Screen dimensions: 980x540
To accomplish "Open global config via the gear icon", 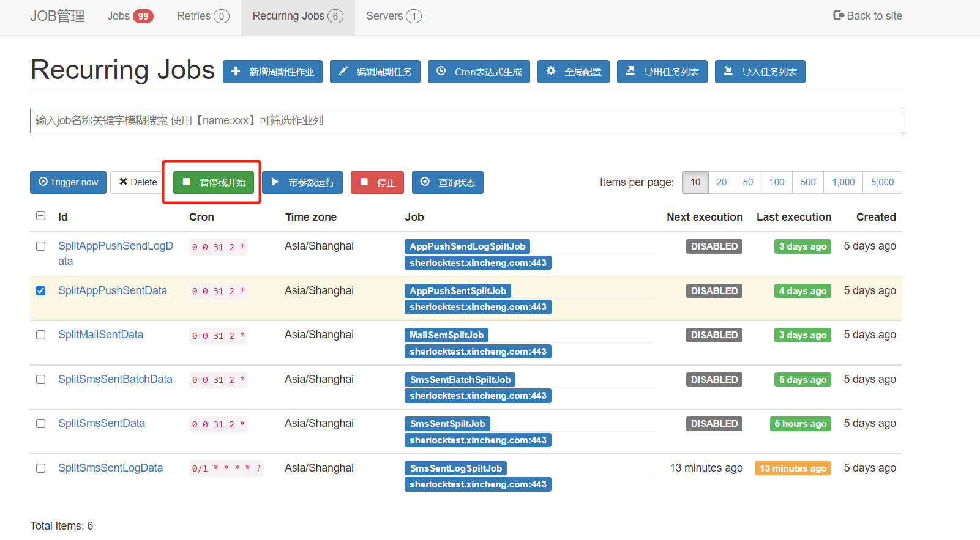I will (551, 72).
